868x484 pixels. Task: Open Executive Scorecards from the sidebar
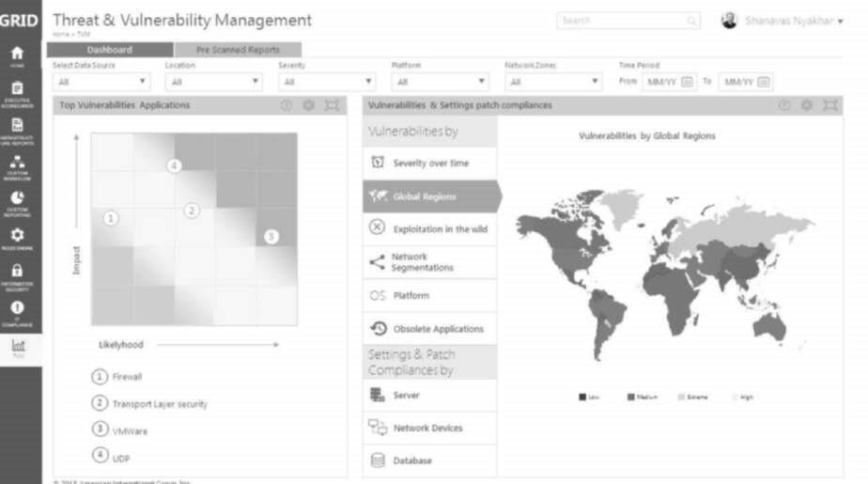18,92
